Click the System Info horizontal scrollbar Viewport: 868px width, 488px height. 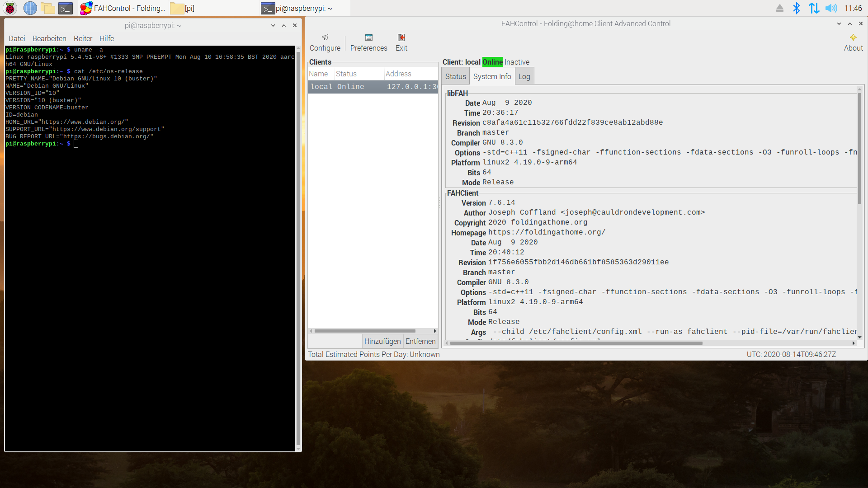(x=576, y=343)
